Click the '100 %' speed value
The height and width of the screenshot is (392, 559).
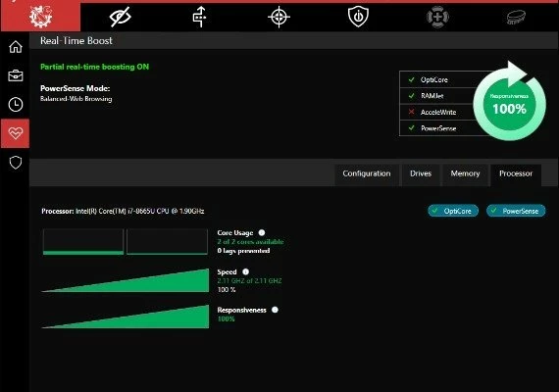(227, 290)
